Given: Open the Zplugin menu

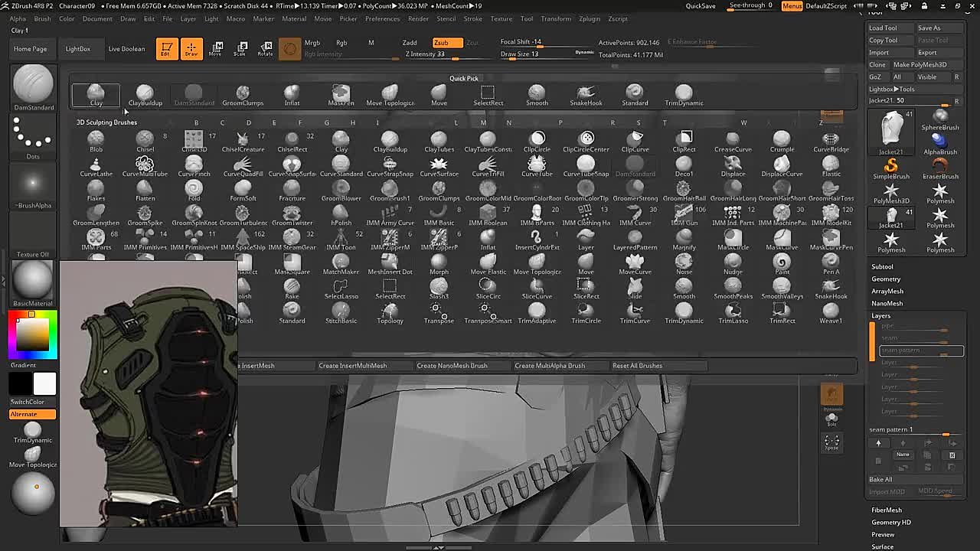Looking at the screenshot, I should (590, 18).
